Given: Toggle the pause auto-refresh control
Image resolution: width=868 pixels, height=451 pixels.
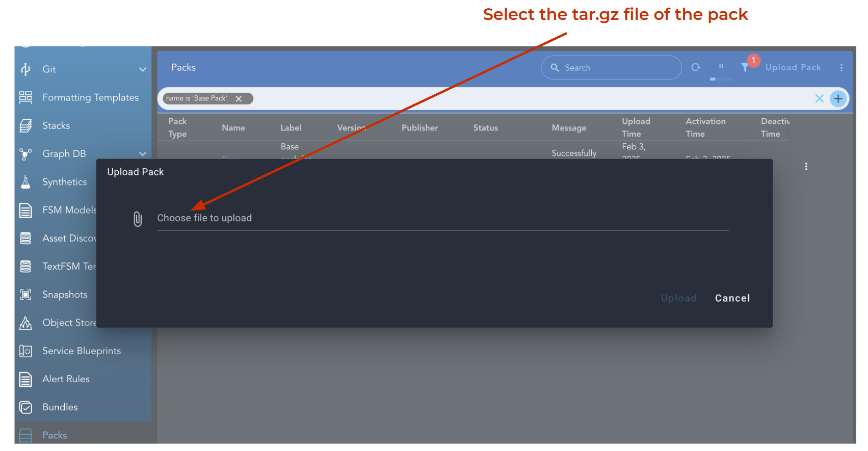Looking at the screenshot, I should [x=721, y=67].
